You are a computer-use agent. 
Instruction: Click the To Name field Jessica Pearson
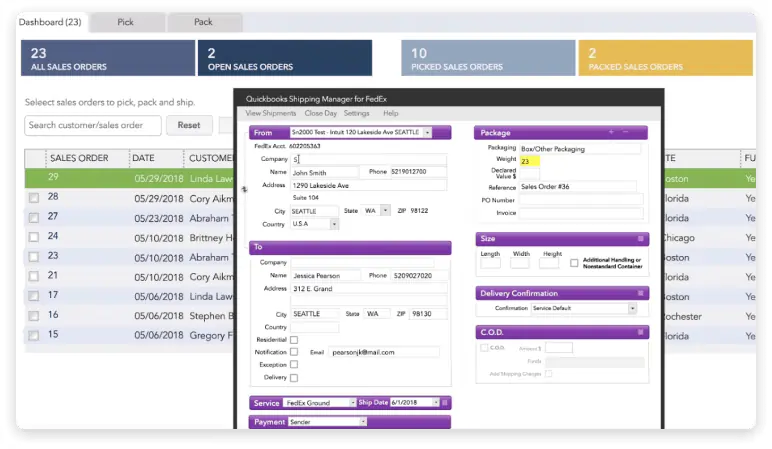click(325, 276)
